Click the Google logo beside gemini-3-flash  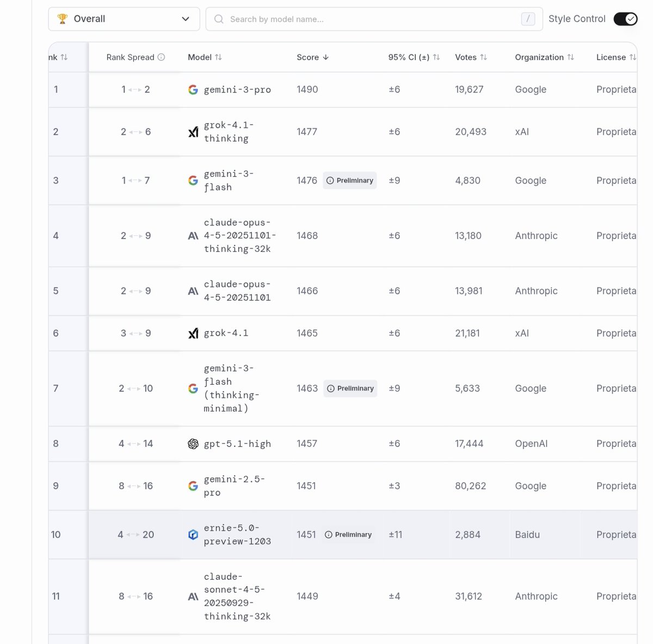193,180
